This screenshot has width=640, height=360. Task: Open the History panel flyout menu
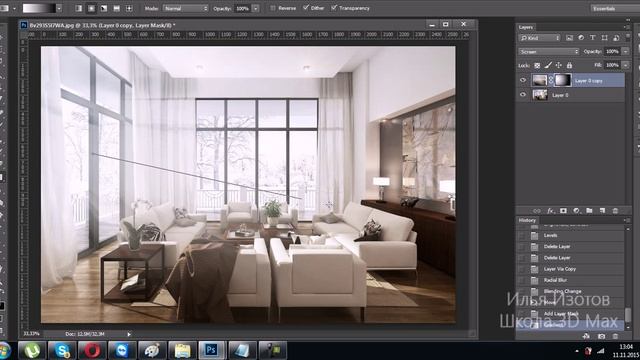point(627,220)
